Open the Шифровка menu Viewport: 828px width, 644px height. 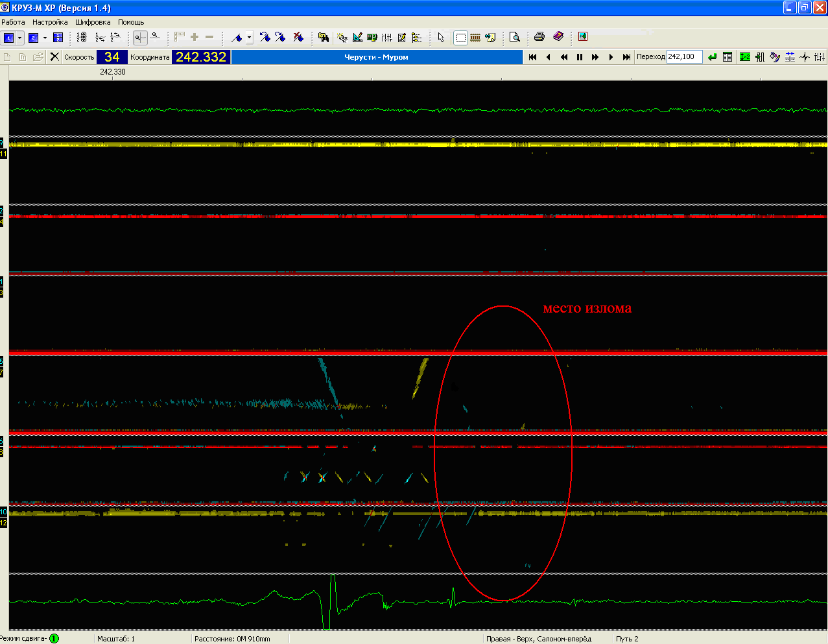[93, 22]
